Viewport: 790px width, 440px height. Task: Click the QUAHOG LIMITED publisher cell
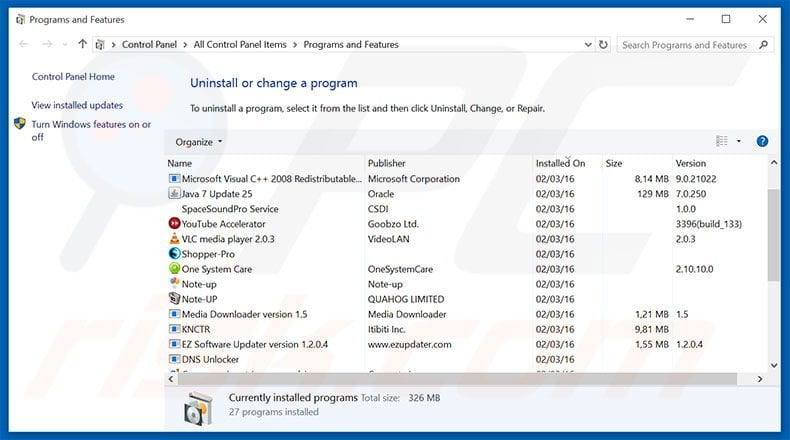pos(406,299)
